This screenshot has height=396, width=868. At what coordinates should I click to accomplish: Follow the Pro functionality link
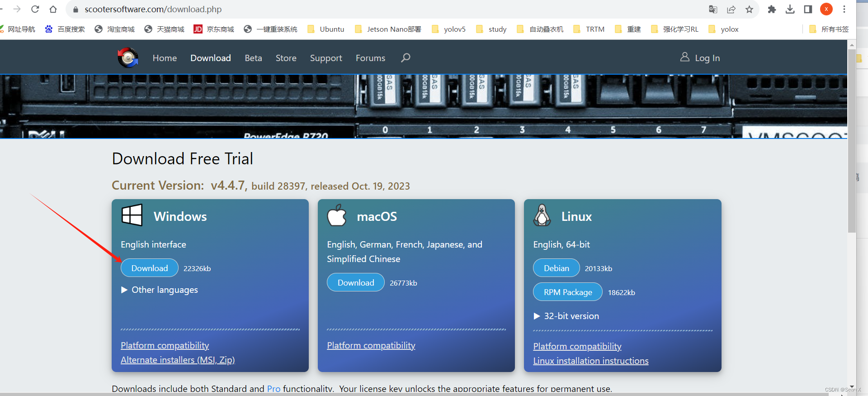tap(274, 389)
